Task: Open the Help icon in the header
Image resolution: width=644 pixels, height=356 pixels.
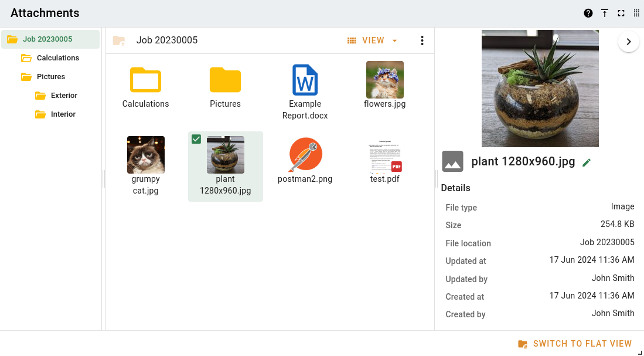Action: tap(588, 12)
